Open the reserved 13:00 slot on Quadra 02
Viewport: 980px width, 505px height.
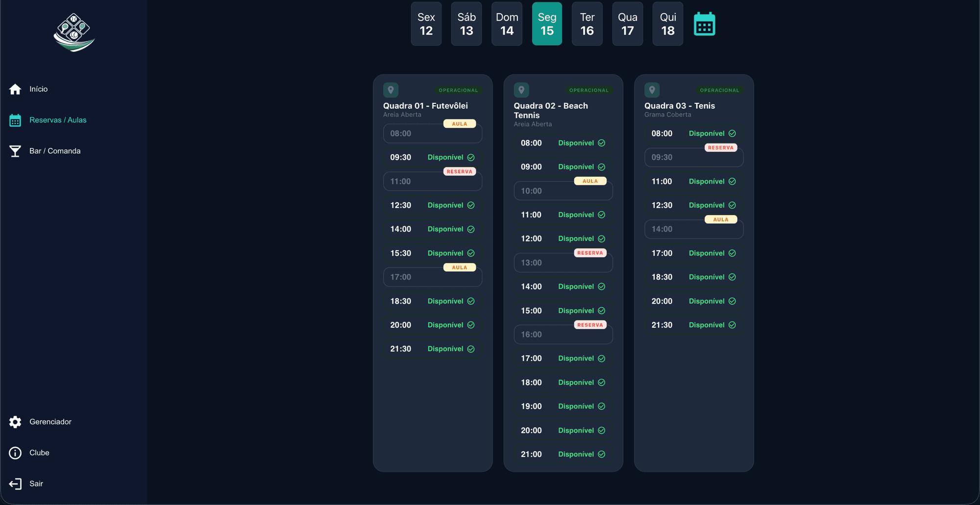(x=563, y=263)
